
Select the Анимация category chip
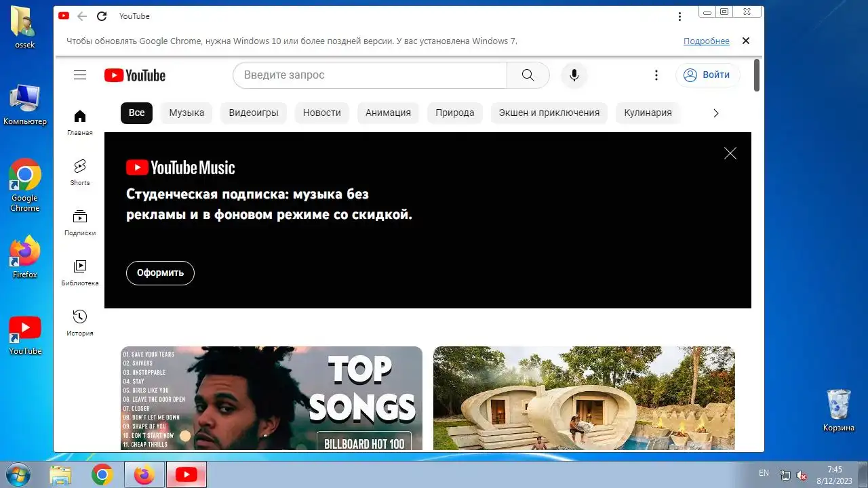tap(389, 113)
